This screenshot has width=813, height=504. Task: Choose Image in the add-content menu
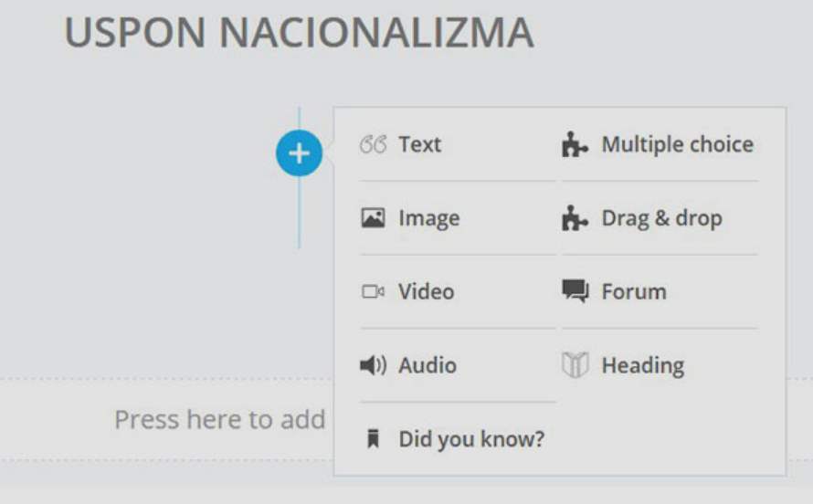coord(428,218)
